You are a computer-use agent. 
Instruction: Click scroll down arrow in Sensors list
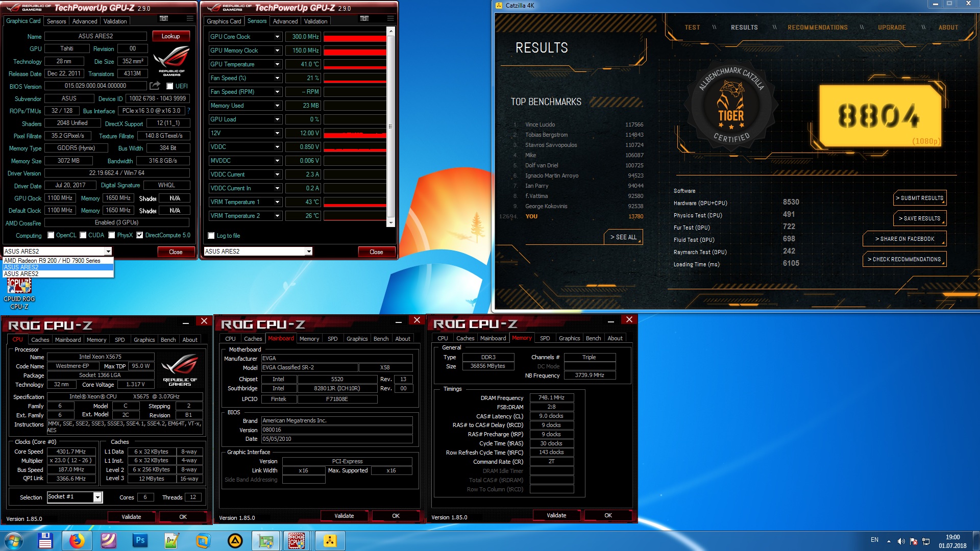click(391, 223)
